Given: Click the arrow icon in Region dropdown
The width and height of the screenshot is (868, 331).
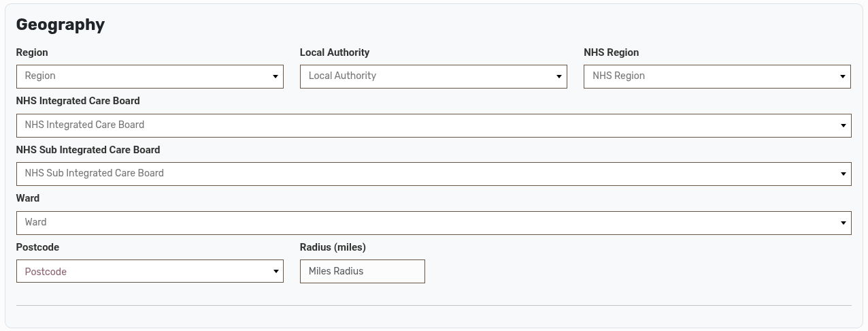Looking at the screenshot, I should coord(276,77).
